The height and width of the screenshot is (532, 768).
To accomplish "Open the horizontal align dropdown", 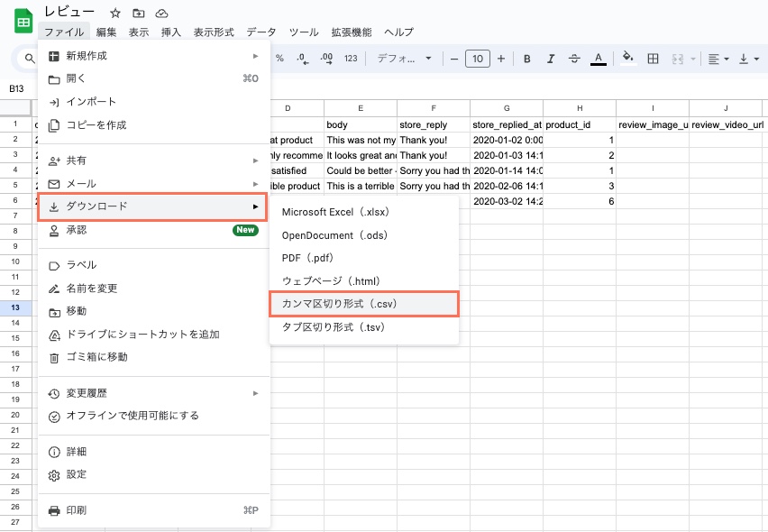I will pyautogui.click(x=718, y=59).
